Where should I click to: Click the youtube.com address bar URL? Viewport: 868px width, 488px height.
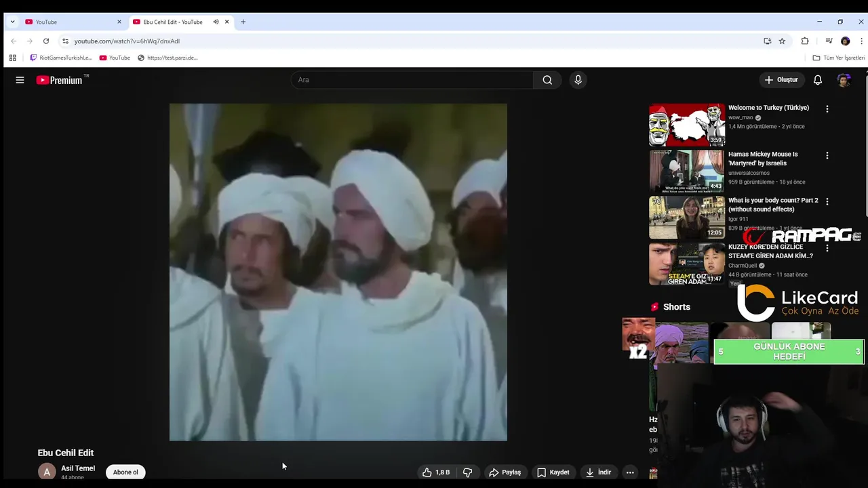pyautogui.click(x=127, y=41)
